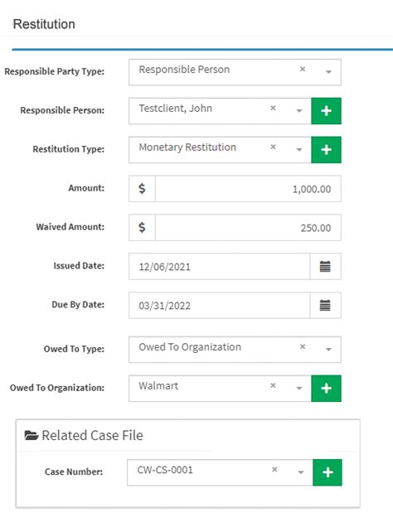Add a new Restitution Type with plus button
This screenshot has width=393, height=532.
(326, 150)
